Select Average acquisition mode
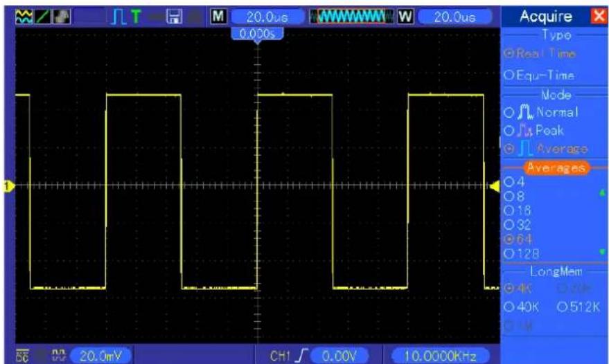This screenshot has height=364, width=609. pos(546,149)
